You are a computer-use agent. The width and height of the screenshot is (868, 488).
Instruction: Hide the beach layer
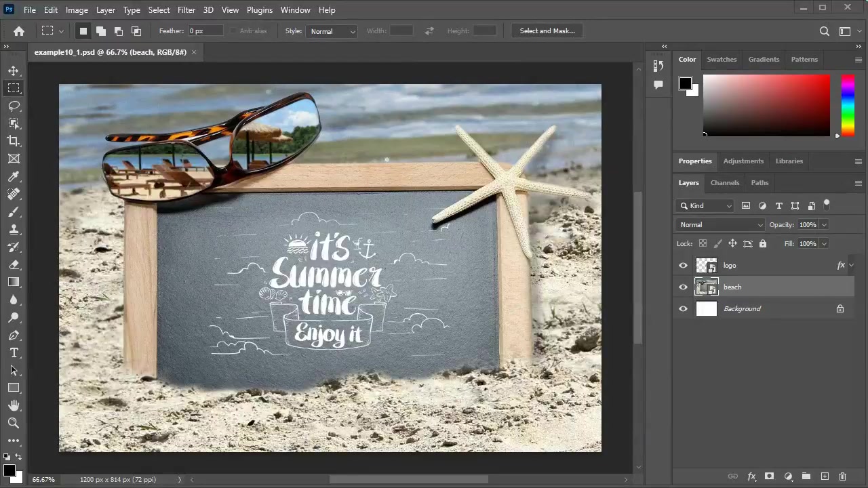pos(683,287)
